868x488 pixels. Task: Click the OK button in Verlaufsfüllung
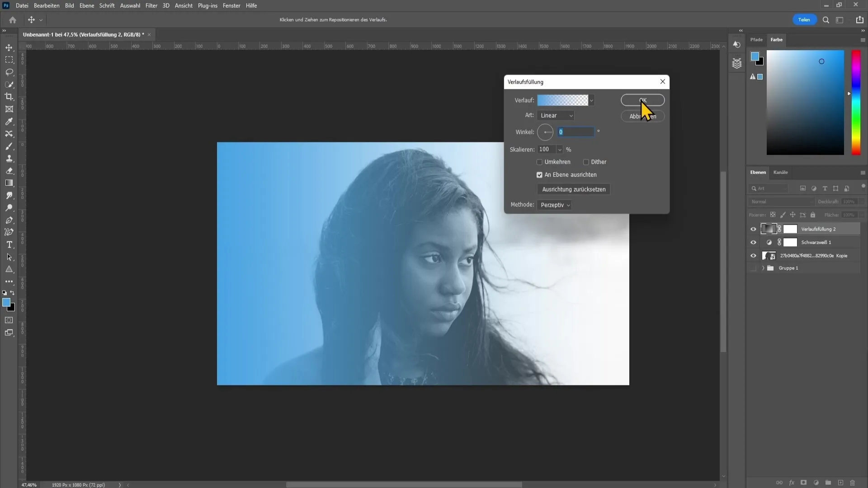point(643,99)
